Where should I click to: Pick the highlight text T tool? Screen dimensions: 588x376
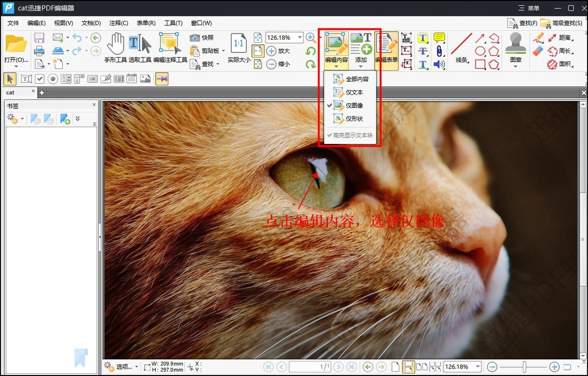(423, 38)
